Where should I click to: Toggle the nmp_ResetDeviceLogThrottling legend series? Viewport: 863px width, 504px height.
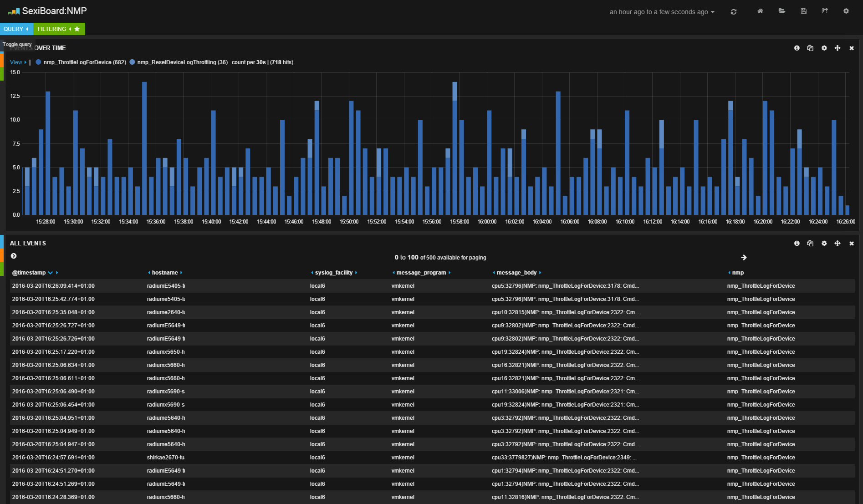(182, 62)
